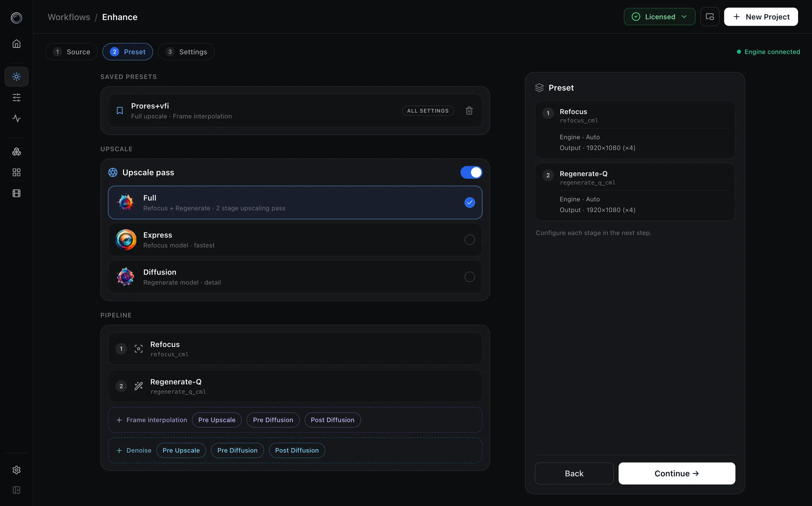Add Denoise at Pre Upscale
The width and height of the screenshot is (812, 506).
[181, 450]
